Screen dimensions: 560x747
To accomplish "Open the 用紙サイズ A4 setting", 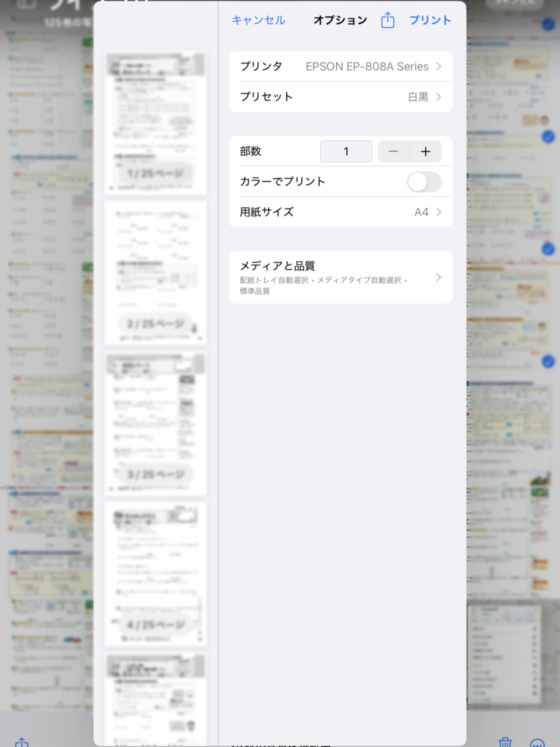I will click(341, 212).
